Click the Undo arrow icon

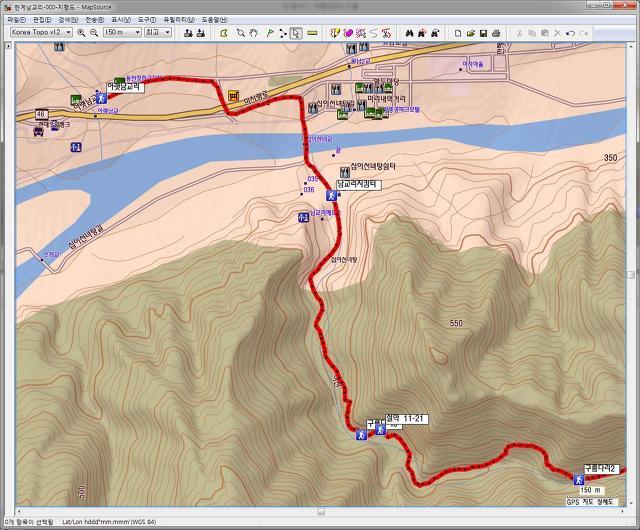pos(570,33)
